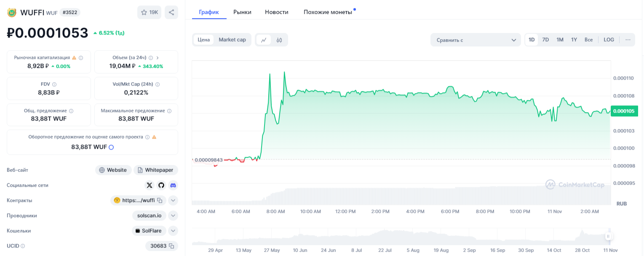Click the 0.000105 current price label
The width and height of the screenshot is (644, 256).
coord(624,111)
